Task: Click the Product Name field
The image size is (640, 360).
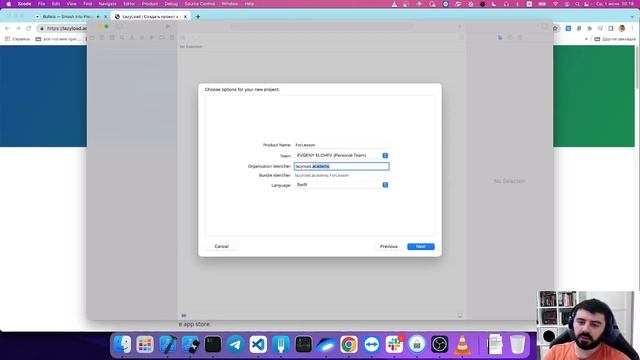Action: coord(342,145)
